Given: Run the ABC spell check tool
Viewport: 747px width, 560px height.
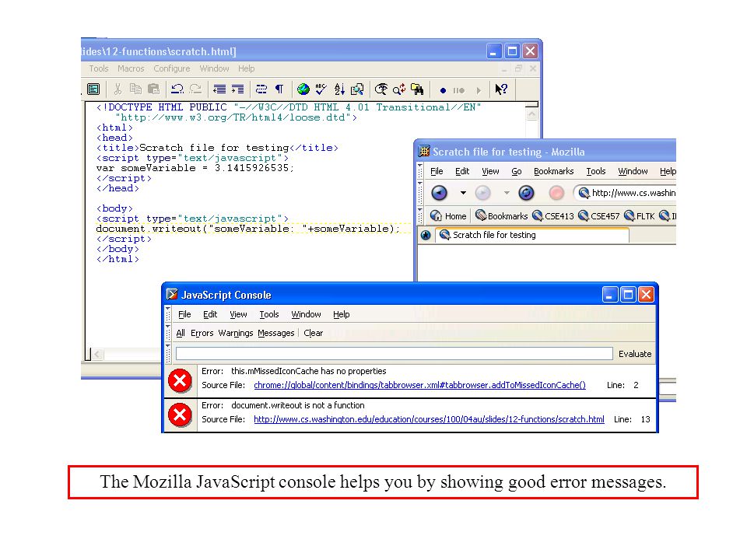Looking at the screenshot, I should tap(321, 89).
